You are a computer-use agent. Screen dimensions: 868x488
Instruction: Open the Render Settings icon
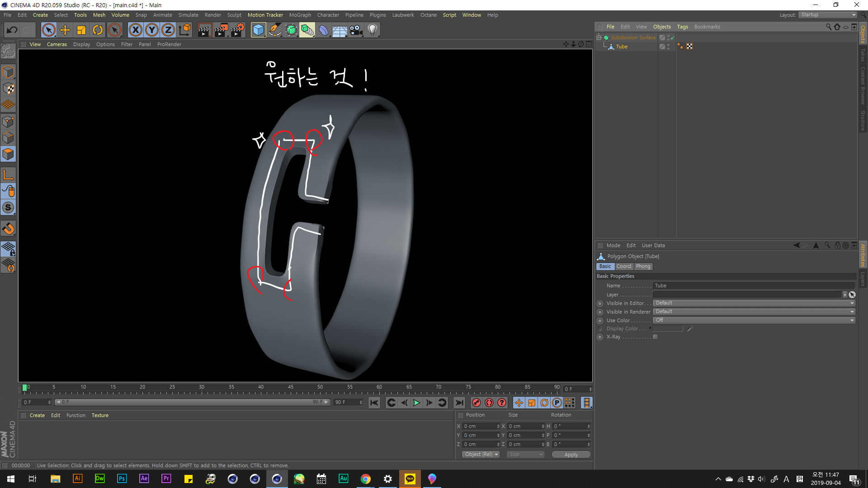(237, 30)
